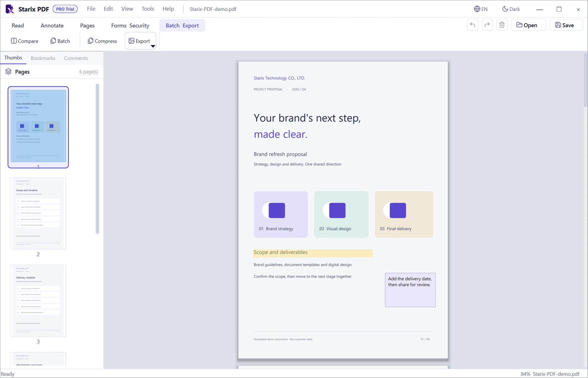This screenshot has width=588, height=378.
Task: Minimize the Starix PDF window
Action: point(540,9)
